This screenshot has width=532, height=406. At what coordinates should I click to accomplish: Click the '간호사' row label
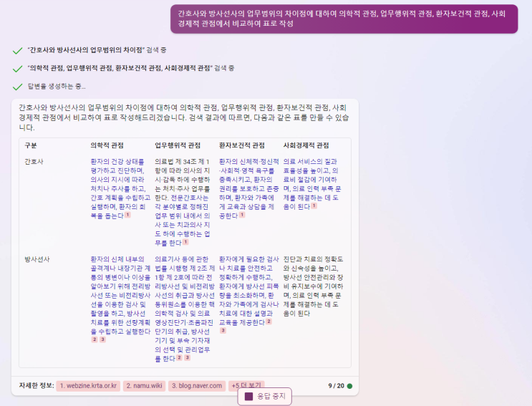click(x=34, y=162)
